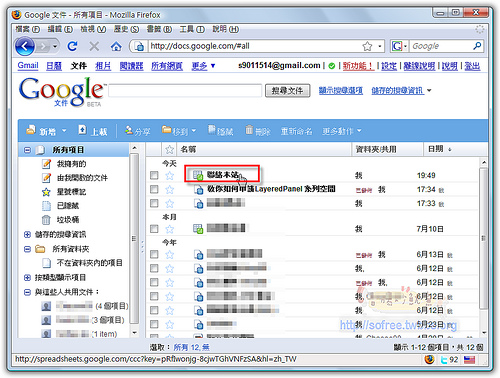Click the search magnifier in Google box
500x378 pixels.
[x=477, y=46]
